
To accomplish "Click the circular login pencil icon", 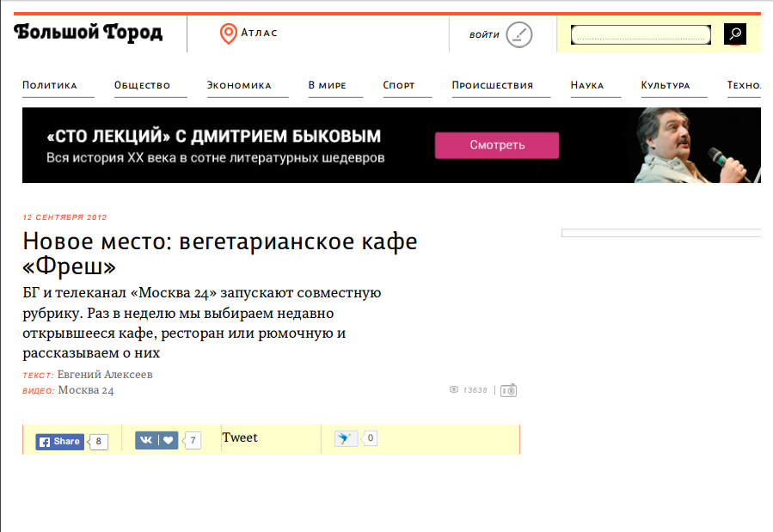I will [x=519, y=34].
